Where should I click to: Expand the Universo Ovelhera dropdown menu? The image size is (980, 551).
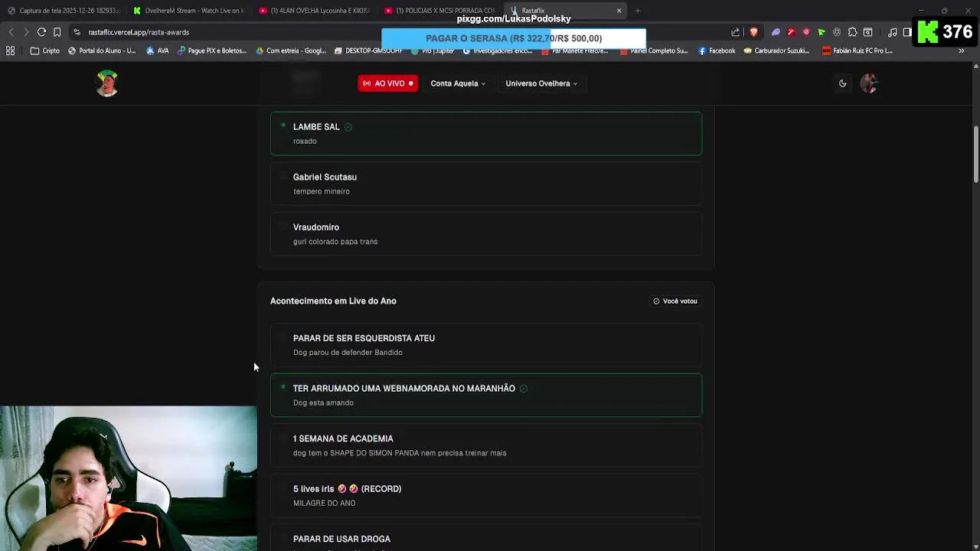[x=541, y=83]
